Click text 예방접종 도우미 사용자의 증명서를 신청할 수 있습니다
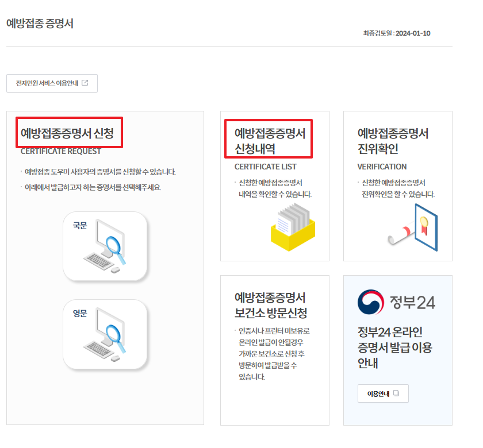Image resolution: width=483 pixels, height=448 pixels. coord(100,172)
